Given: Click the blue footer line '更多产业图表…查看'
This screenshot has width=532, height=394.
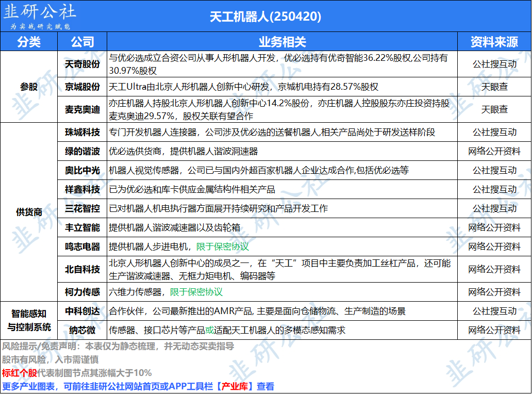Looking at the screenshot, I should pos(138,387).
